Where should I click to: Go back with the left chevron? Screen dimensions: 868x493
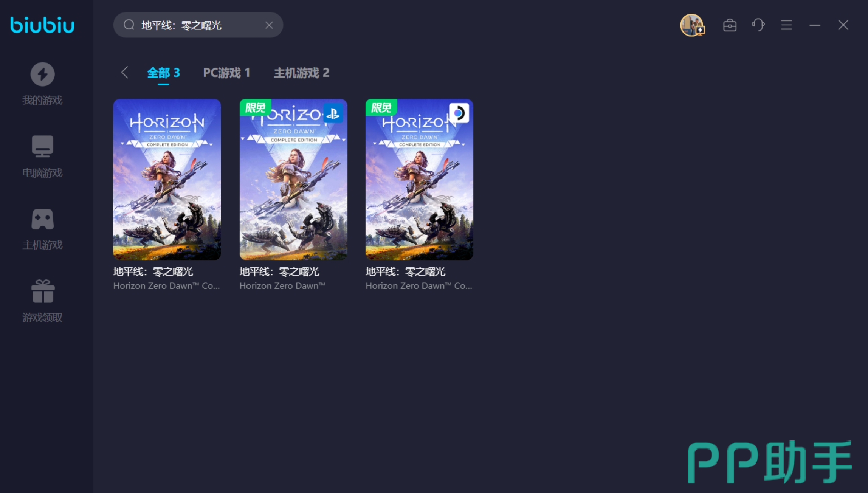(x=125, y=72)
